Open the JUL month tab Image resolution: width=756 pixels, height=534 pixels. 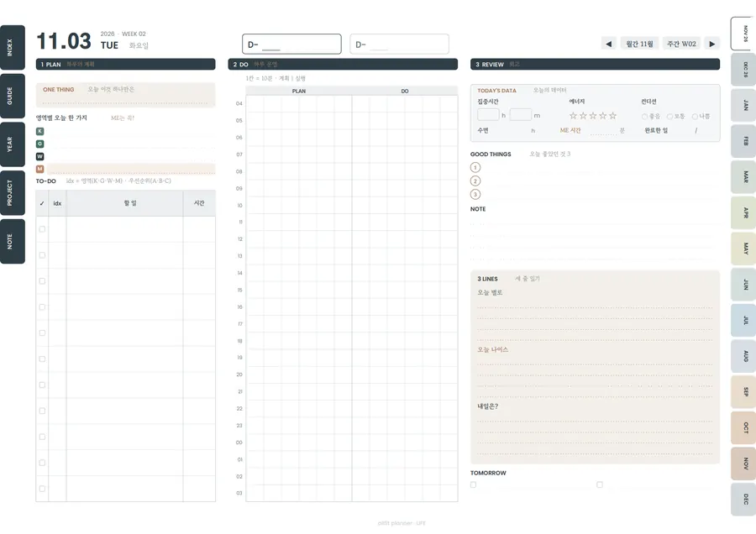[x=744, y=320]
